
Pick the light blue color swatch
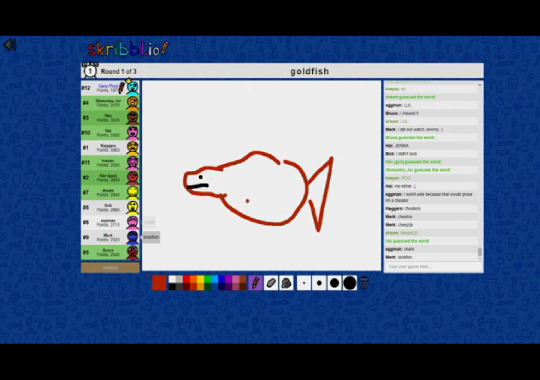point(215,279)
